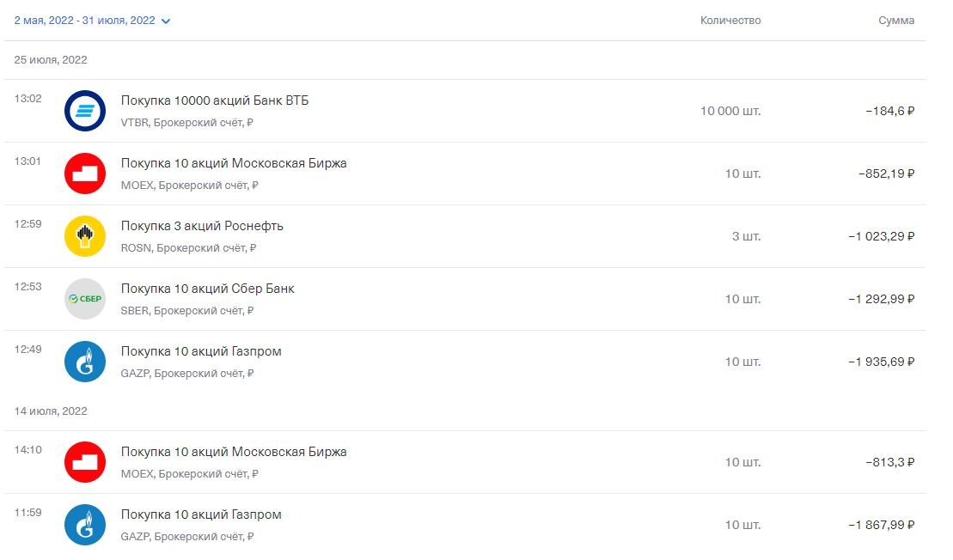Click the amount '−813,3 ₽'

[890, 462]
